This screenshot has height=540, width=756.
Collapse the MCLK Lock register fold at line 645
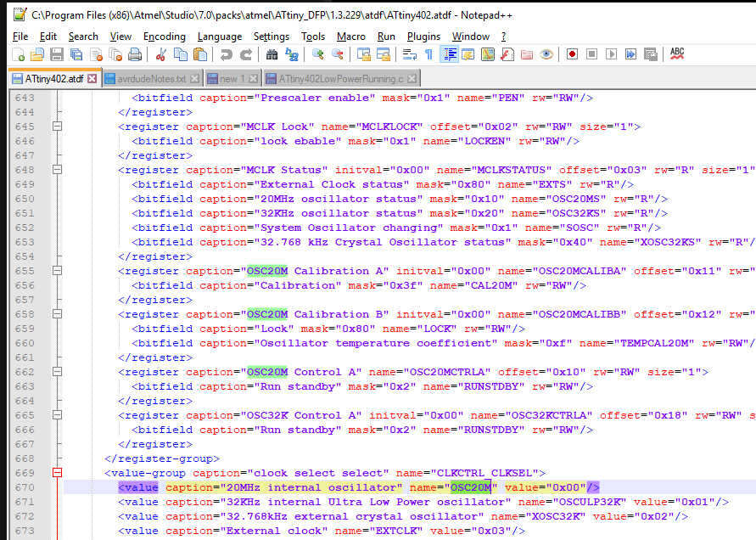(58, 127)
